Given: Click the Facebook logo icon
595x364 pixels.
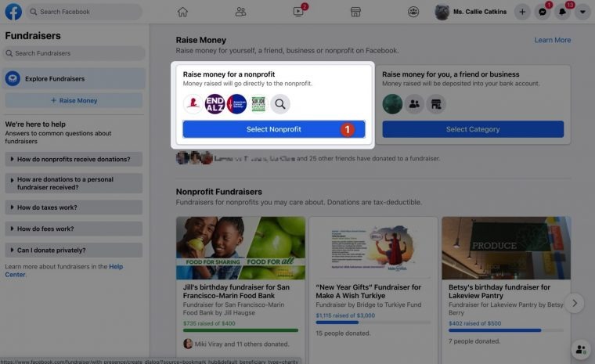Looking at the screenshot, I should tap(13, 12).
